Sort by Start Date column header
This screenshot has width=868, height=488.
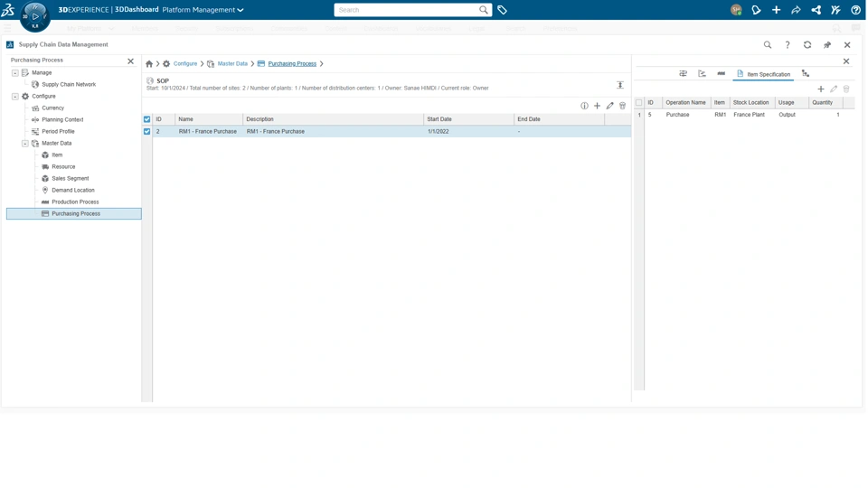pyautogui.click(x=469, y=119)
